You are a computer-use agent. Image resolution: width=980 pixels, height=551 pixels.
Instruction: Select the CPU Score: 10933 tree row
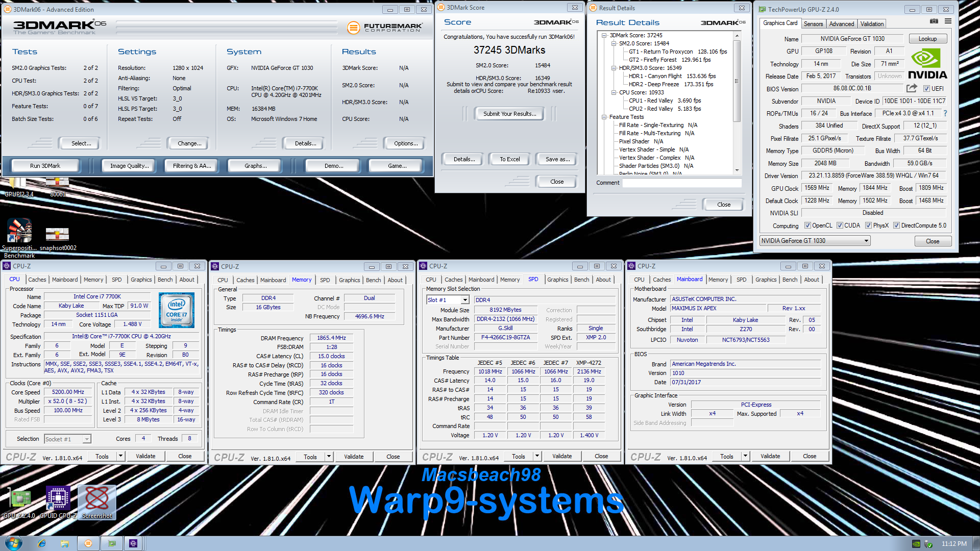tap(642, 92)
